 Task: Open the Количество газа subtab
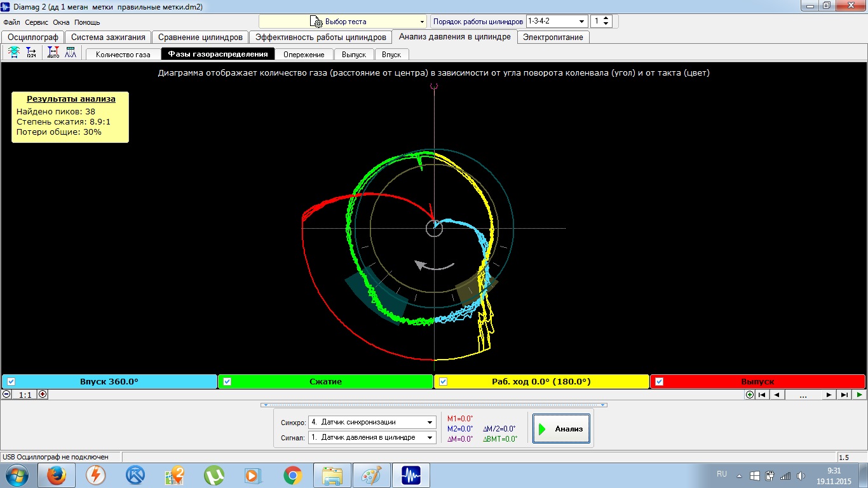click(123, 54)
